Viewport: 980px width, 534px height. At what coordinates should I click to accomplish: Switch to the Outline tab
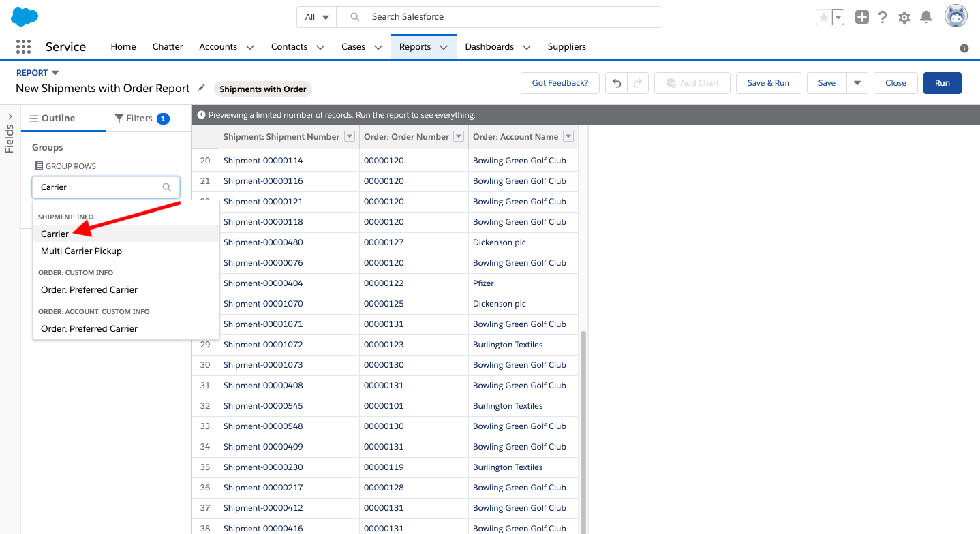59,118
